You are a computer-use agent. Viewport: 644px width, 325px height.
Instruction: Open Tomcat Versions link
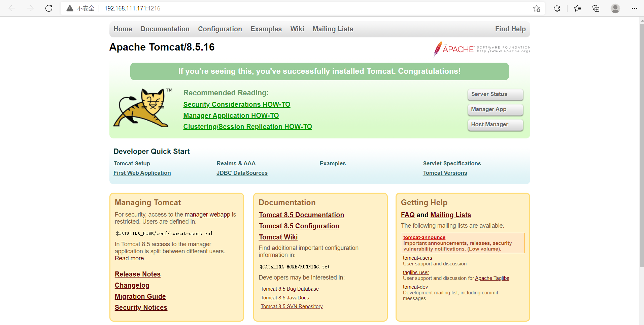(445, 173)
